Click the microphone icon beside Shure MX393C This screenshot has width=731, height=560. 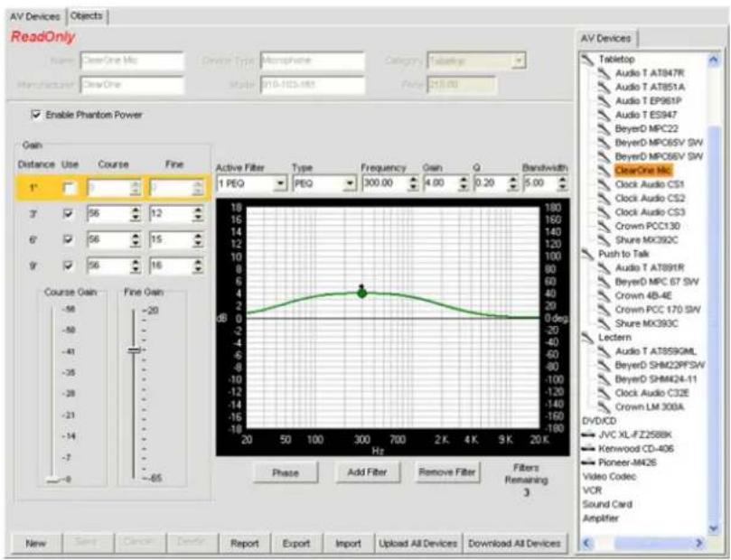point(604,323)
